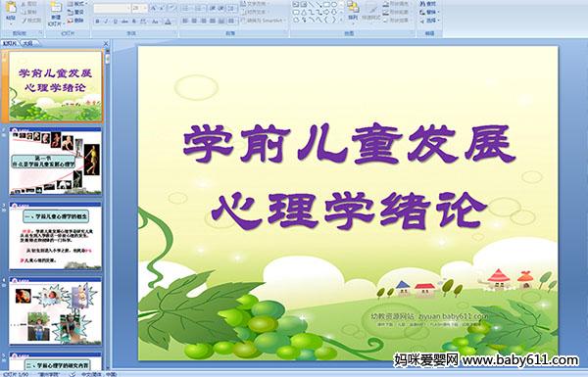Click the Copy command in the ribbon

coord(29,12)
